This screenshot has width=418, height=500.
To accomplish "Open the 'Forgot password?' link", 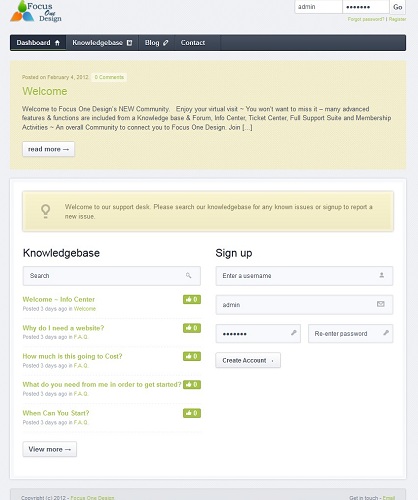I will click(366, 19).
